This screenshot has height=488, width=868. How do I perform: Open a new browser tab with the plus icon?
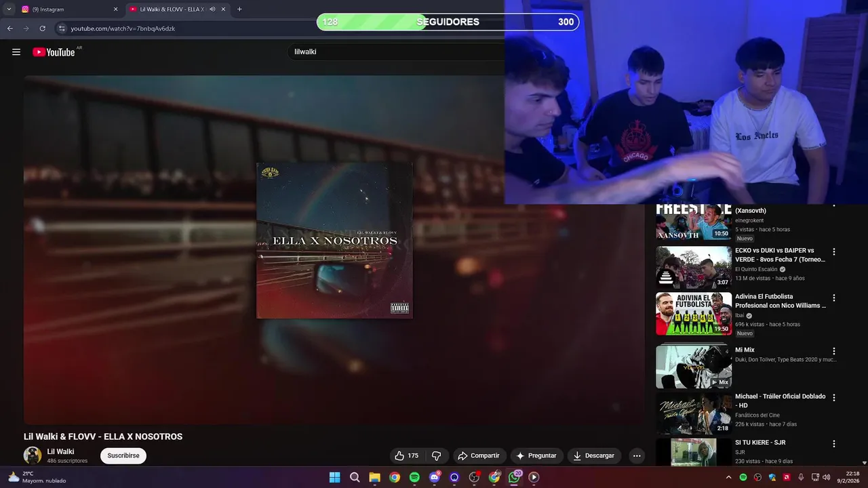[x=239, y=9]
